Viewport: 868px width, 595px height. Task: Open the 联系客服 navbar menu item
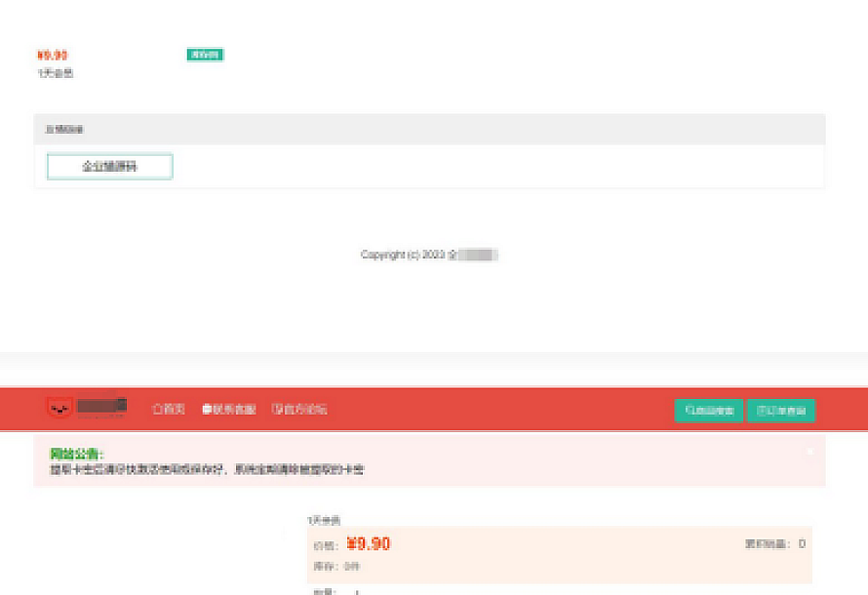(236, 410)
